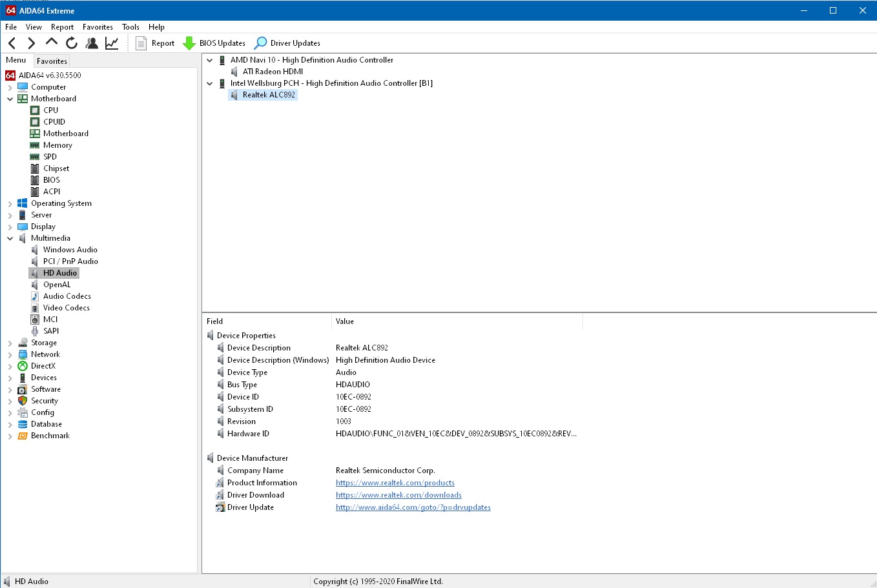Open the Favorites menu in menu bar
The height and width of the screenshot is (588, 877).
[x=98, y=27]
